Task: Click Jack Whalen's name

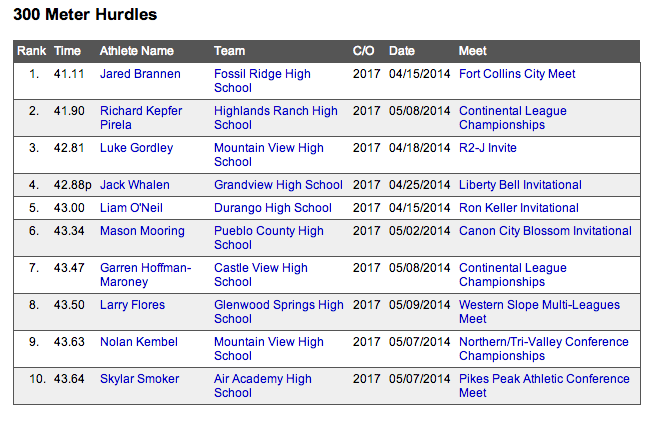Action: tap(135, 185)
